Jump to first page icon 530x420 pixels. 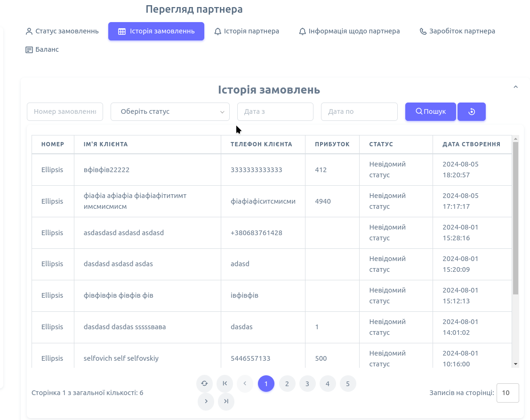225,384
